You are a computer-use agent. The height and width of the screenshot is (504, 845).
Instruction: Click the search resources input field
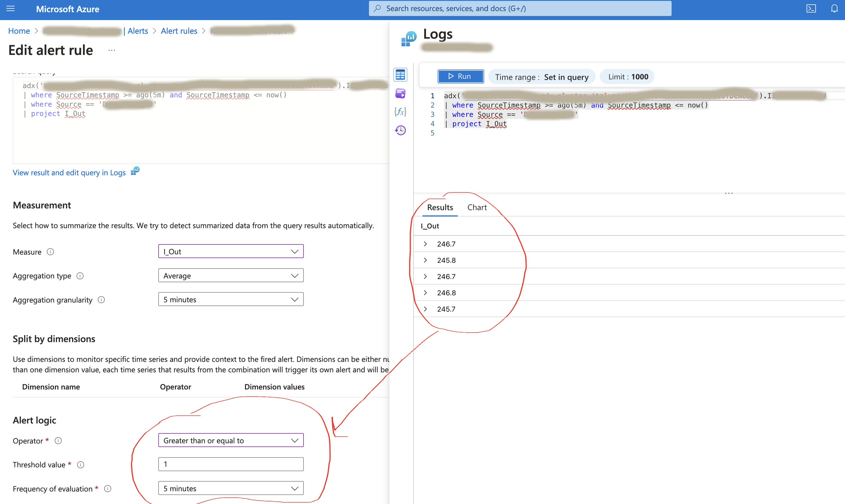[520, 8]
